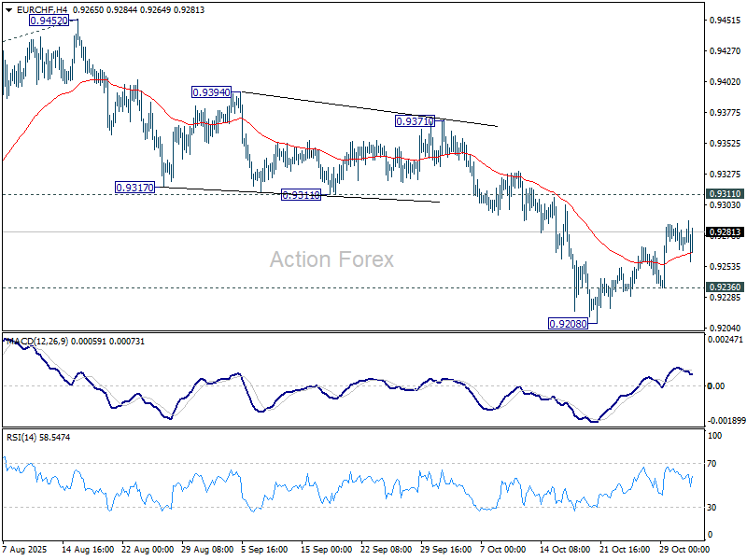Select the current price 0.92813 axis marker

coord(725,231)
